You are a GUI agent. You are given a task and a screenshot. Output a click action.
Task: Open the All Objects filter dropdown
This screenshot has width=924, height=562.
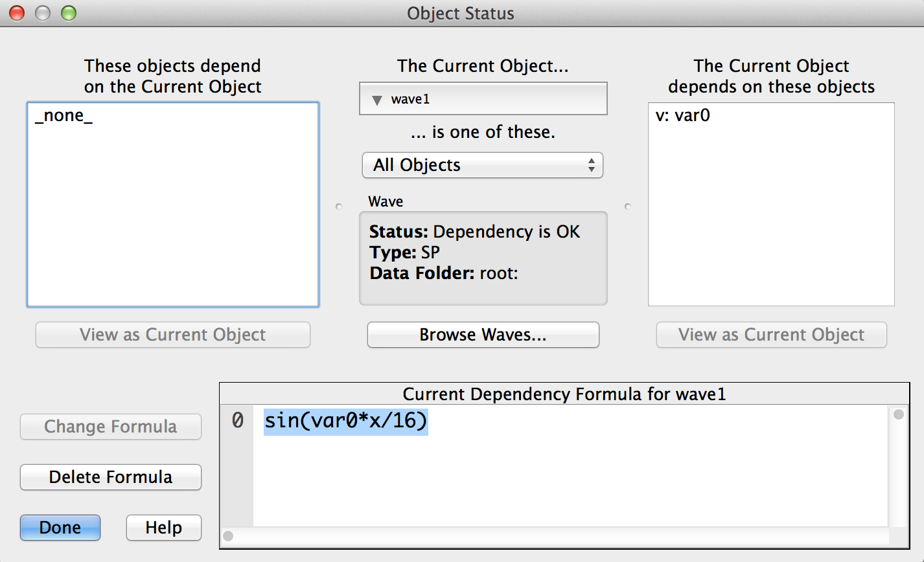[482, 165]
